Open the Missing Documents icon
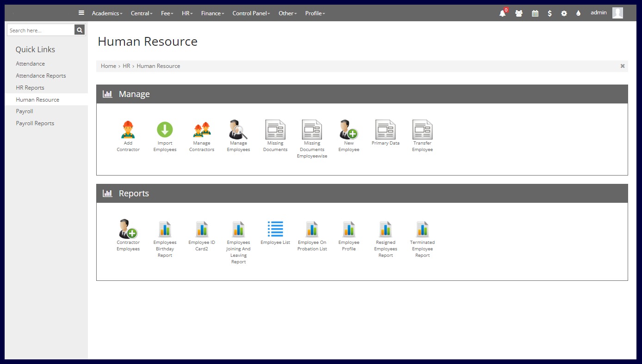 tap(275, 130)
